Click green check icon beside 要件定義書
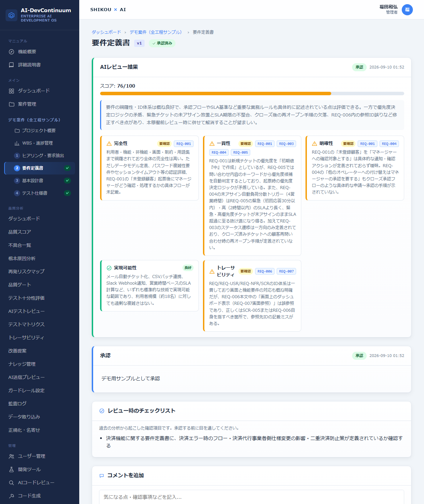The width and height of the screenshot is (424, 504). 67,168
